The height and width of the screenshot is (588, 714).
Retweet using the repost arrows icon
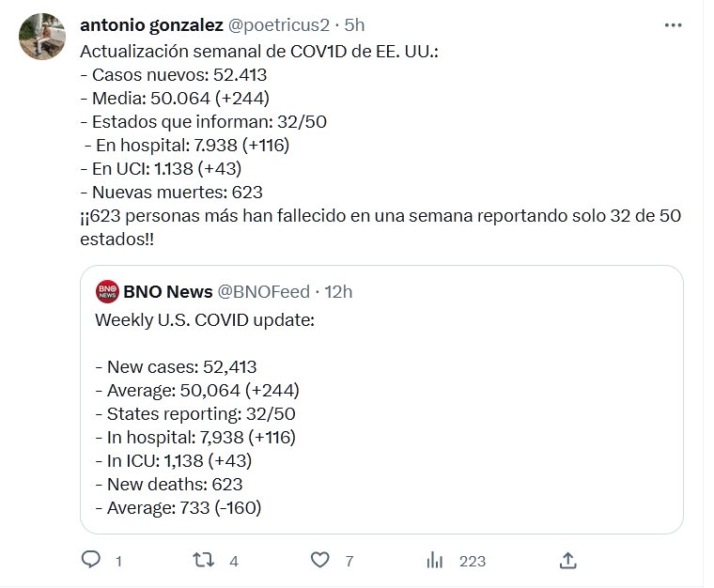coord(203,561)
